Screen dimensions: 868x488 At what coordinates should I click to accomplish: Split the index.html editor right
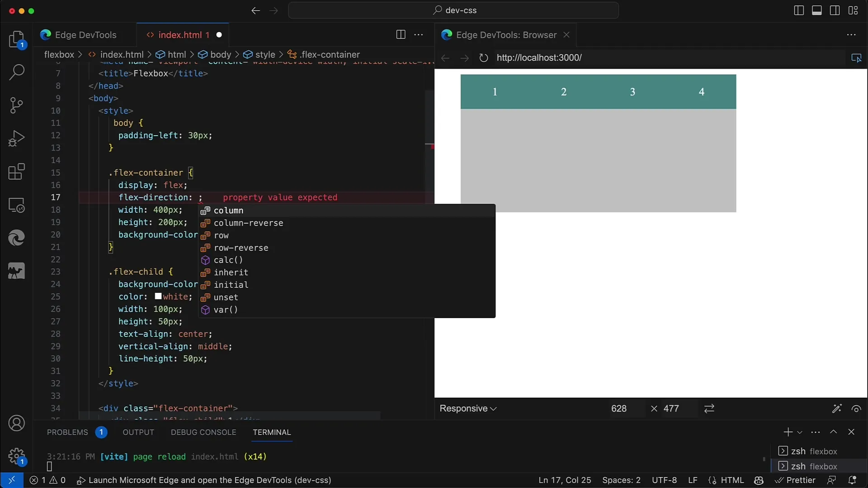pos(401,35)
